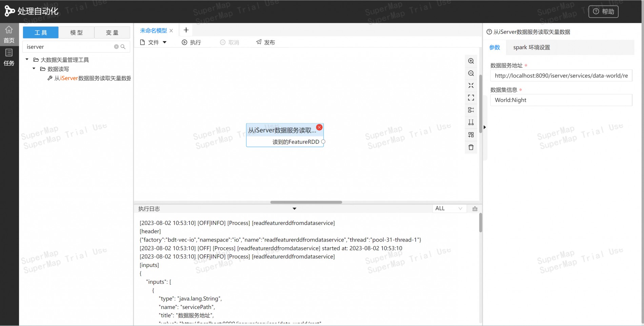Screen dimensions: 644x326
Task: Add a new model tab
Action: [186, 30]
